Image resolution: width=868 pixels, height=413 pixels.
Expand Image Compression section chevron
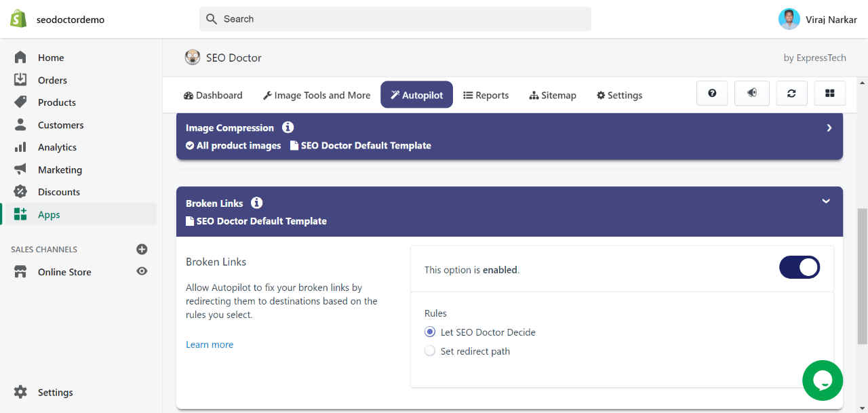click(x=829, y=127)
